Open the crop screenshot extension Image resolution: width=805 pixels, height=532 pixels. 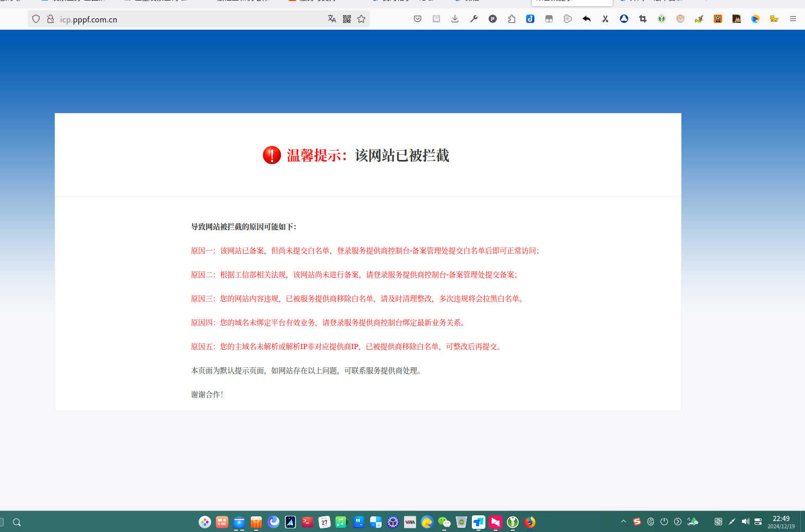click(x=643, y=19)
